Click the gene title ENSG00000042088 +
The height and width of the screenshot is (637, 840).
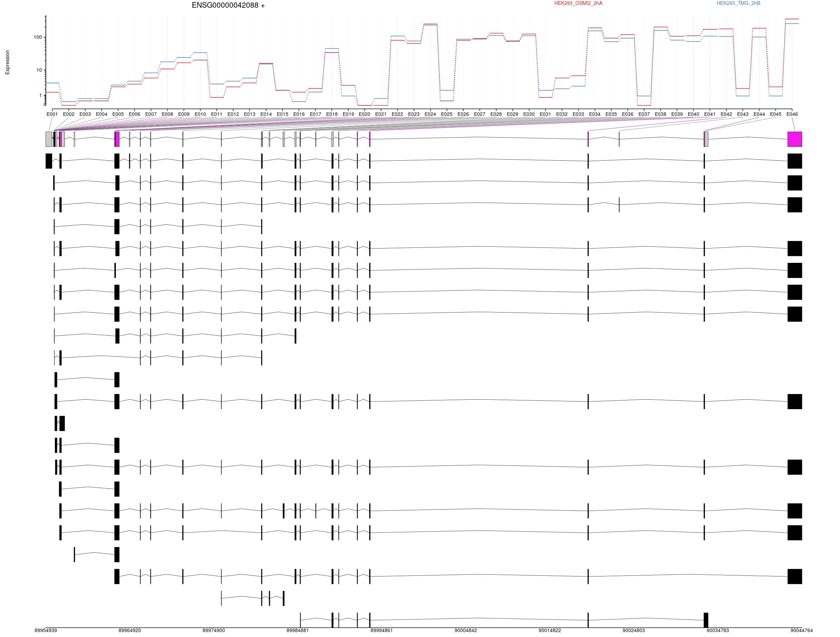[x=228, y=5]
